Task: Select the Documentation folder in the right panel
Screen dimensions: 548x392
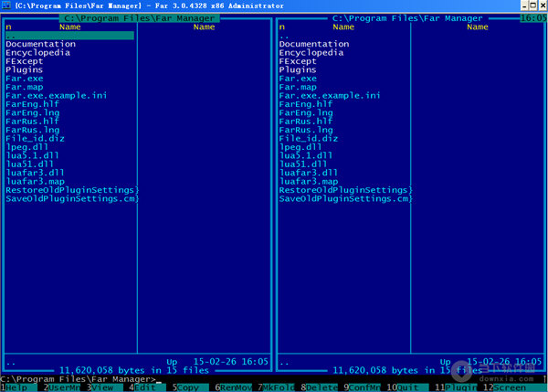Action: tap(314, 44)
